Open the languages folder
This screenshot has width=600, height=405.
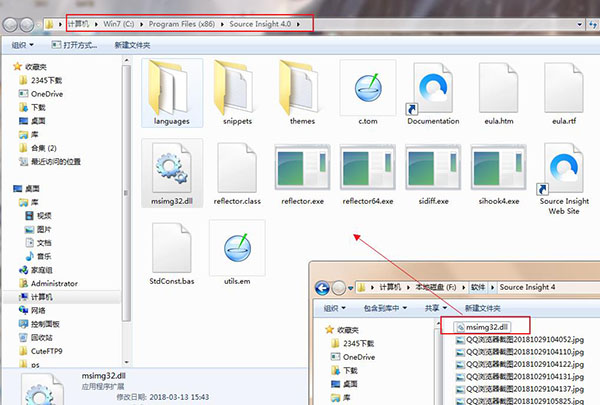172,93
